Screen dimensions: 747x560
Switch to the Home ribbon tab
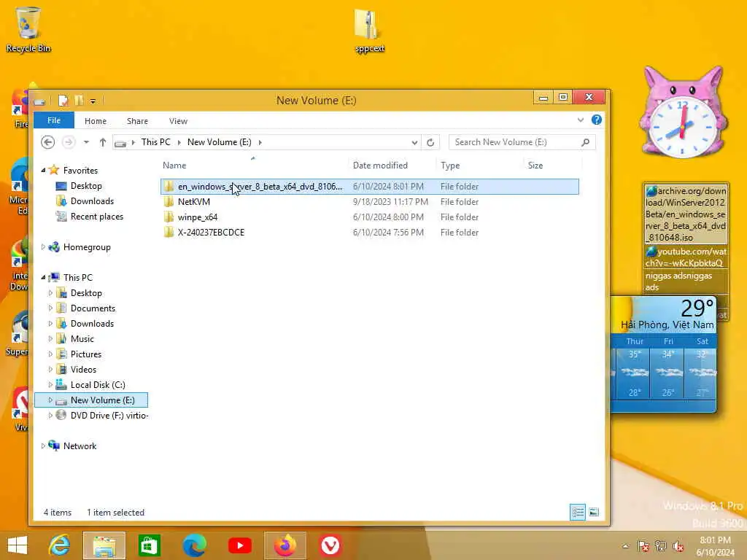tap(96, 121)
